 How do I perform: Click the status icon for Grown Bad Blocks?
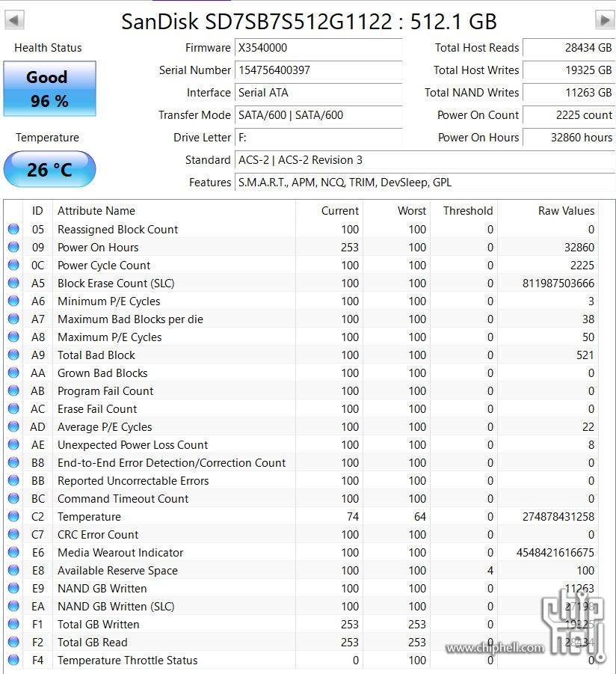coord(13,373)
